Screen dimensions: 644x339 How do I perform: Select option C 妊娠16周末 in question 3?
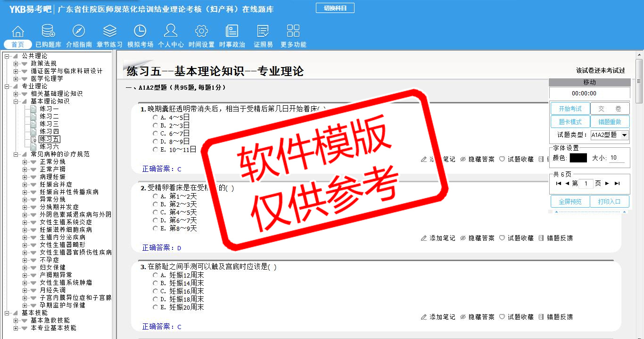tap(155, 291)
